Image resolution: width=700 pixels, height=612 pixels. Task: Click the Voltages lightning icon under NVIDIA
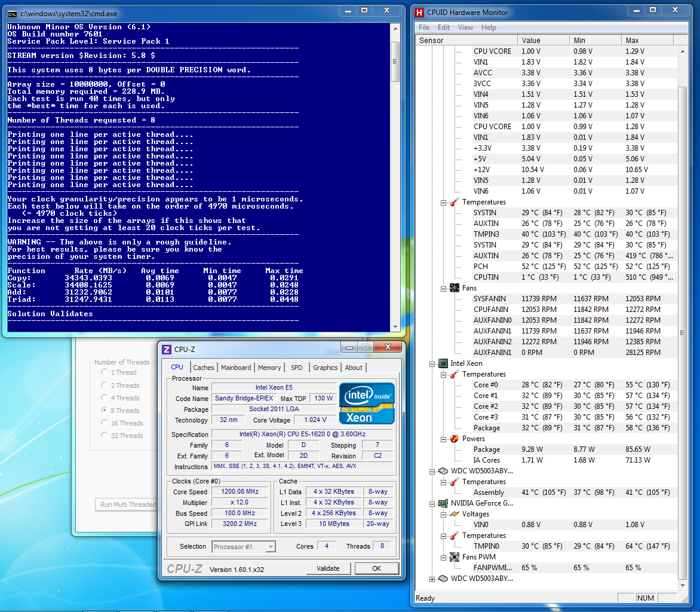(x=454, y=514)
